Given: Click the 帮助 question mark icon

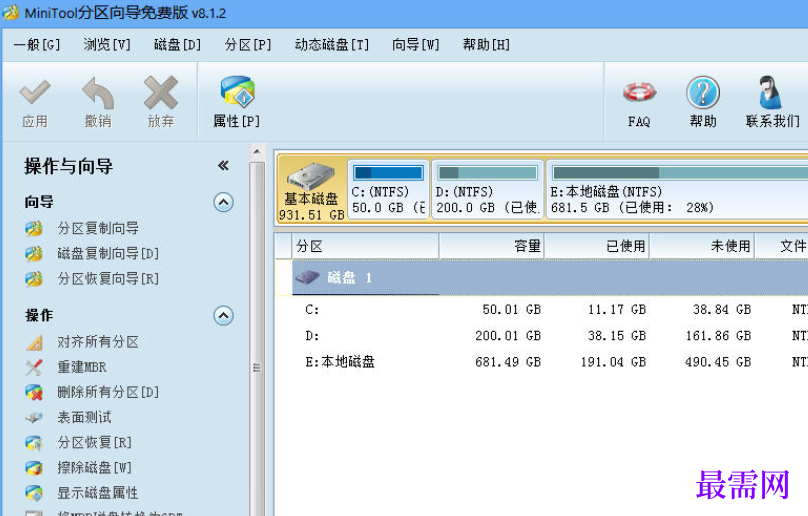Looking at the screenshot, I should (703, 93).
